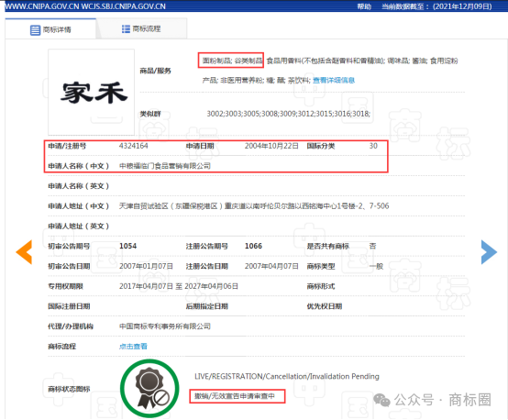This screenshot has width=508, height=420.
Task: Open 查看详细信息 link for goods
Action: point(334,80)
